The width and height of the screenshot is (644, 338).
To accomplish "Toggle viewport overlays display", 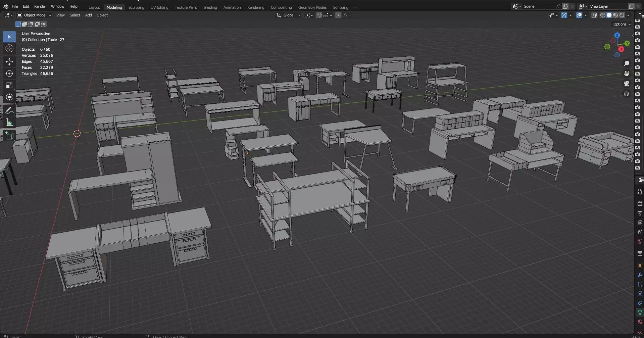I will [579, 15].
